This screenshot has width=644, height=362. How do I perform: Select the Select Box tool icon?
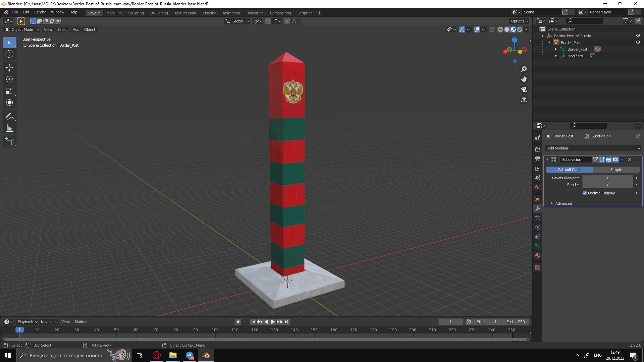(x=9, y=43)
